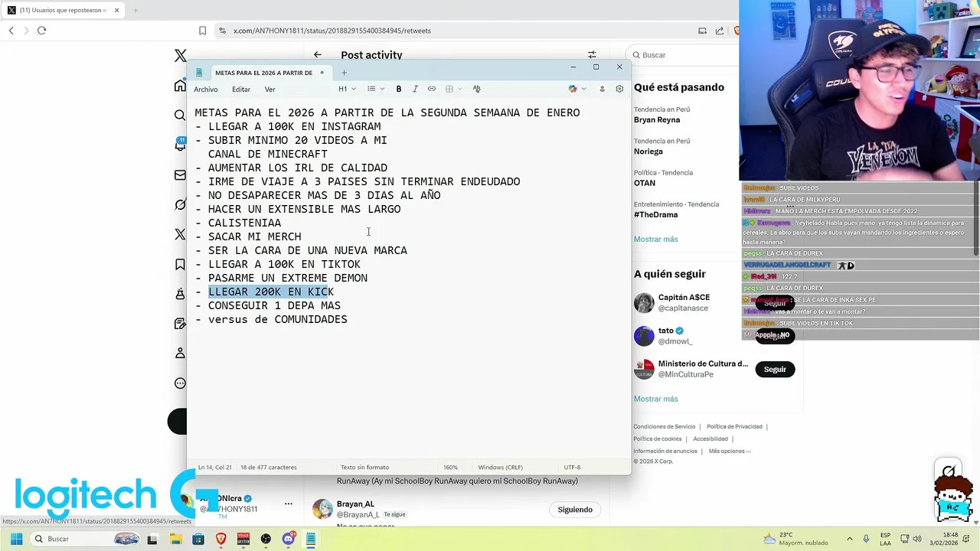Open the Archivo menu
Screen dimensions: 980x551
point(205,90)
